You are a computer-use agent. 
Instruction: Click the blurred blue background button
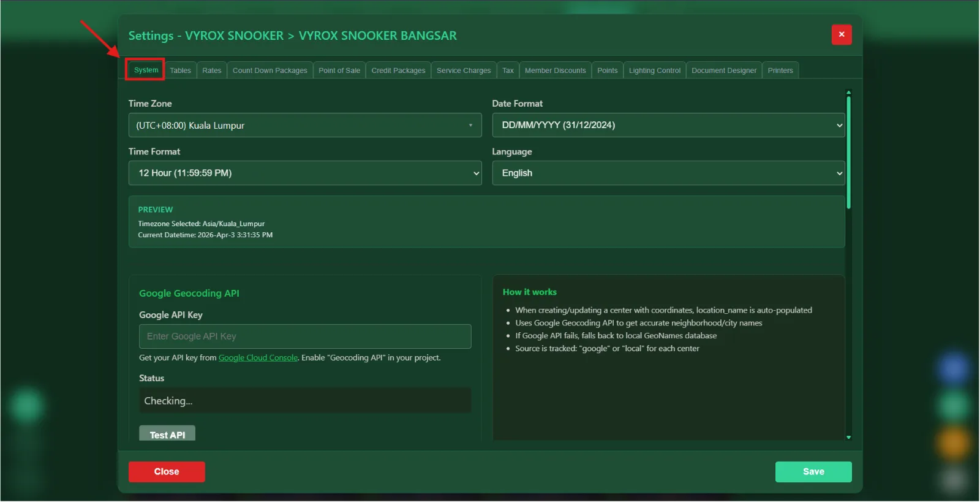[x=954, y=368]
